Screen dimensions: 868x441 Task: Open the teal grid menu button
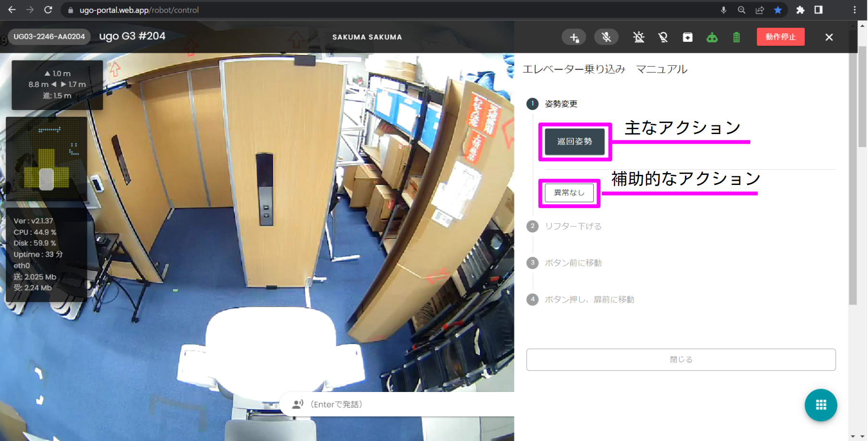(820, 405)
